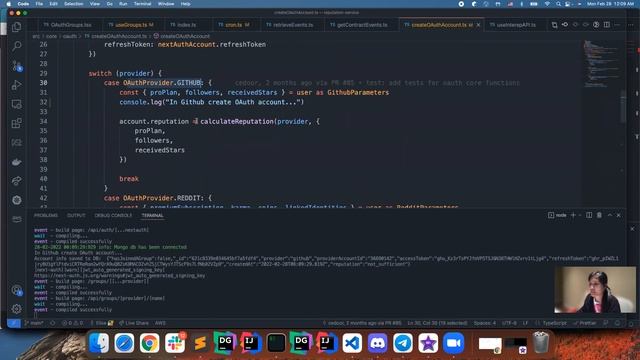The width and height of the screenshot is (640, 360).
Task: Open the View menu in menu bar
Action: (95, 4)
